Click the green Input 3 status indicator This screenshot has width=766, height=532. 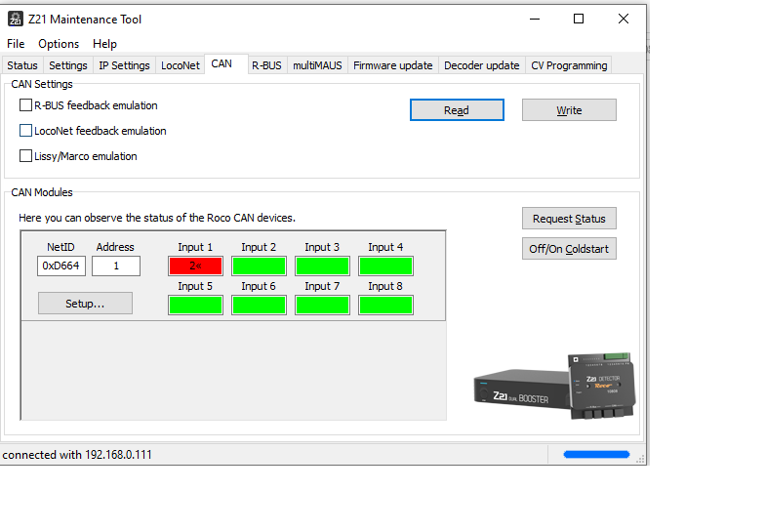coord(322,266)
